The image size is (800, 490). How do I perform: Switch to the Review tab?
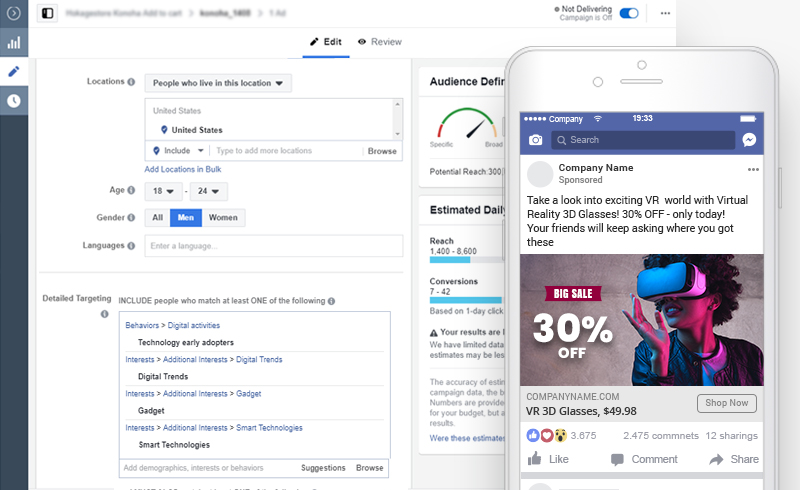click(380, 42)
